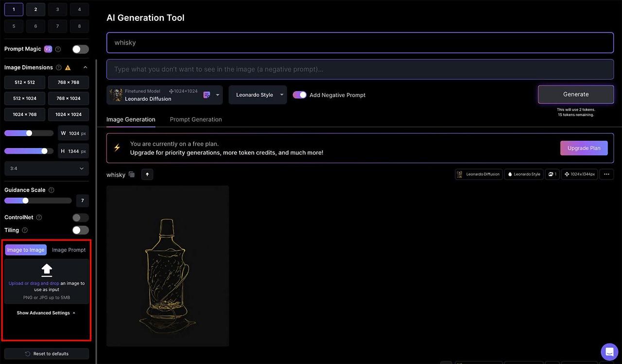
Task: Click the width slider handle
Action: [29, 133]
